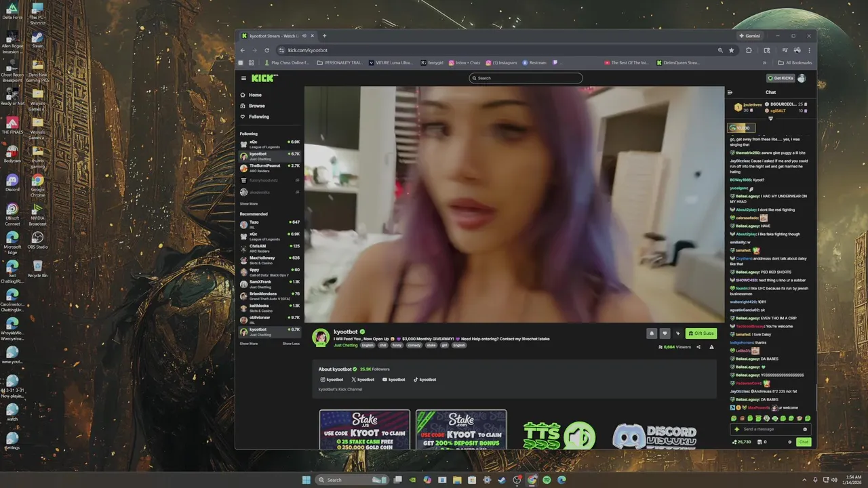Open kyootbot TikTok link
The height and width of the screenshot is (488, 868).
click(x=425, y=380)
